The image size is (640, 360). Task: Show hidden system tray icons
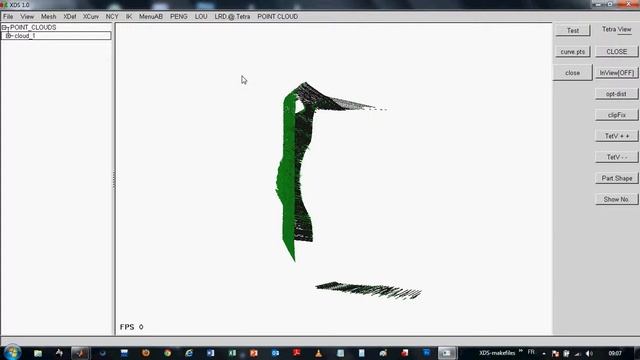click(544, 354)
